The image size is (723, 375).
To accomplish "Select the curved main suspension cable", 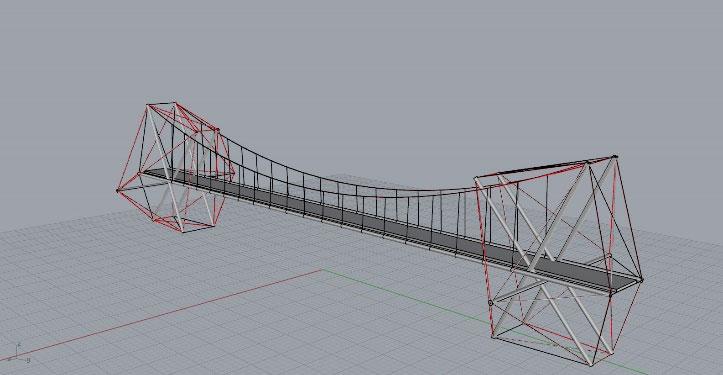I will (x=323, y=178).
